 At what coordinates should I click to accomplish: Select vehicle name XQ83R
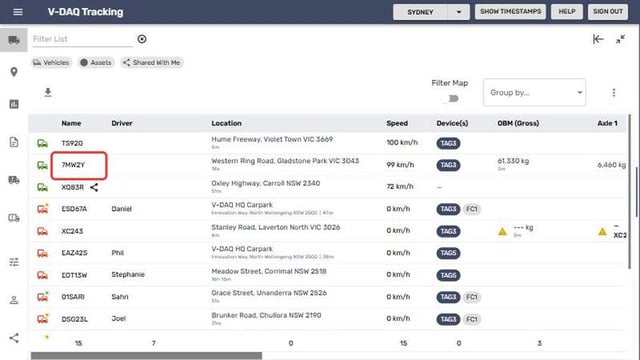point(73,187)
